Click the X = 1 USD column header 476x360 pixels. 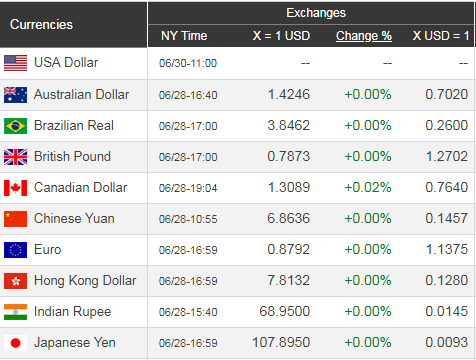[x=281, y=36]
